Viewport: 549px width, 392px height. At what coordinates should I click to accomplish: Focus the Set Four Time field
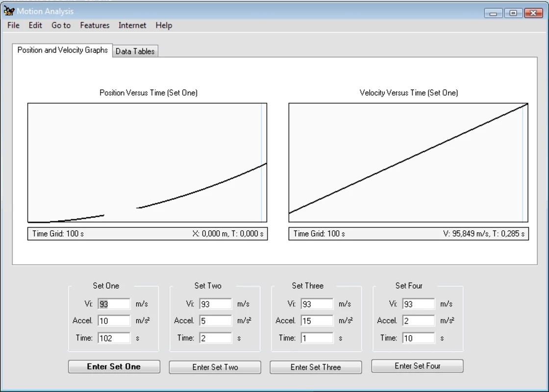[x=419, y=338]
